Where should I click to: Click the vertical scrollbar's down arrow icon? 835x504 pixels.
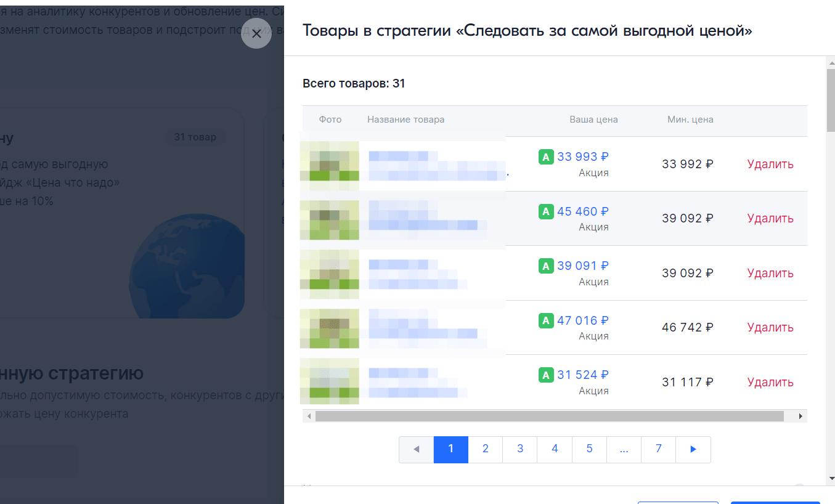pyautogui.click(x=830, y=479)
